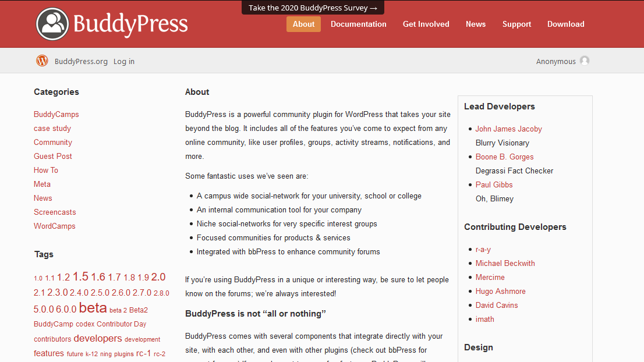Click the BuddyPress wordmark text in header
644x362 pixels.
(130, 24)
